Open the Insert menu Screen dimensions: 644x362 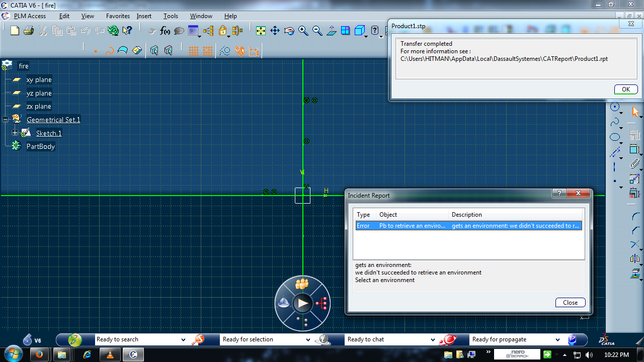click(144, 16)
